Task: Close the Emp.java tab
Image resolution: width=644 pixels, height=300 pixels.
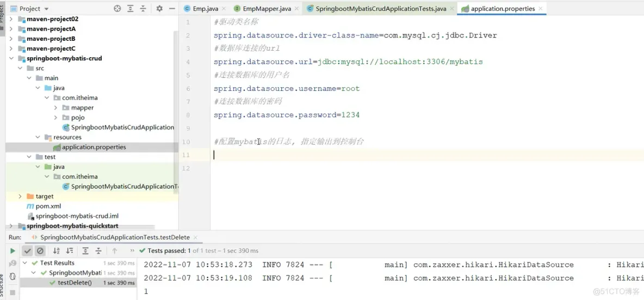Action: tap(224, 9)
